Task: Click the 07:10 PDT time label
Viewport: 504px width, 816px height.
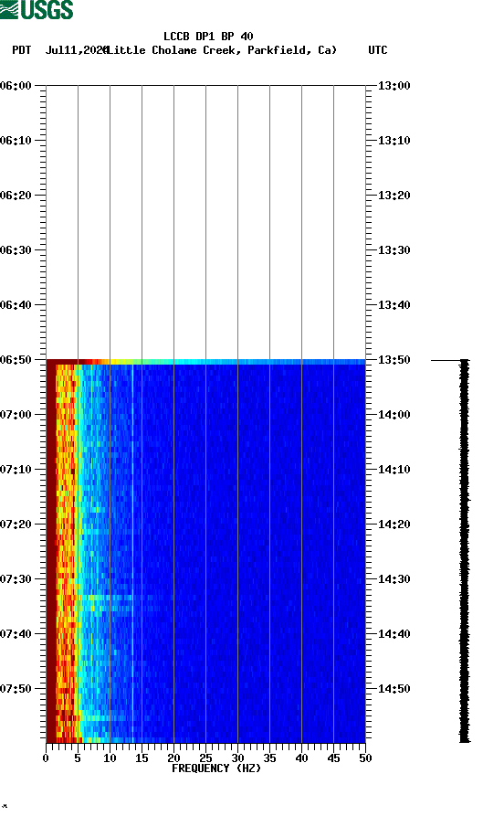Action: (x=16, y=470)
